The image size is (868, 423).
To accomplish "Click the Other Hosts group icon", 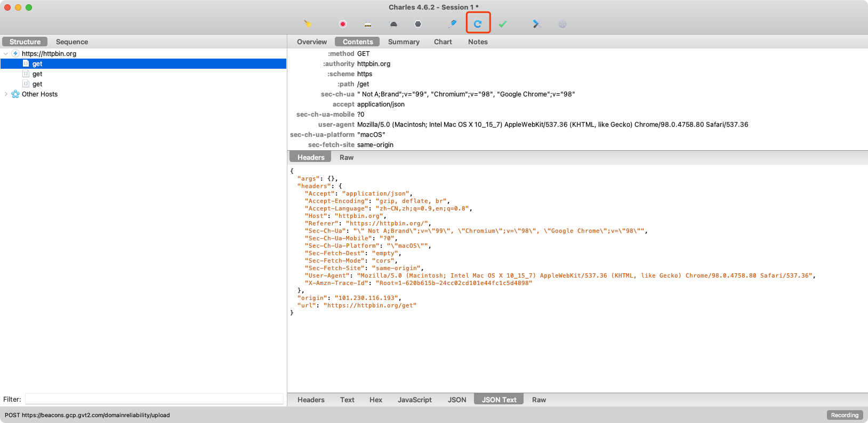I will 15,94.
